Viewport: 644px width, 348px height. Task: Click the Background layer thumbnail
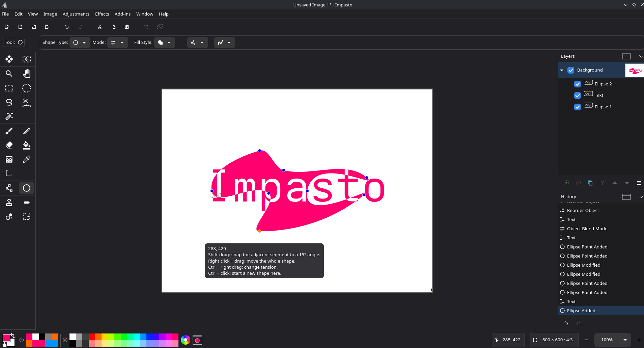(635, 71)
